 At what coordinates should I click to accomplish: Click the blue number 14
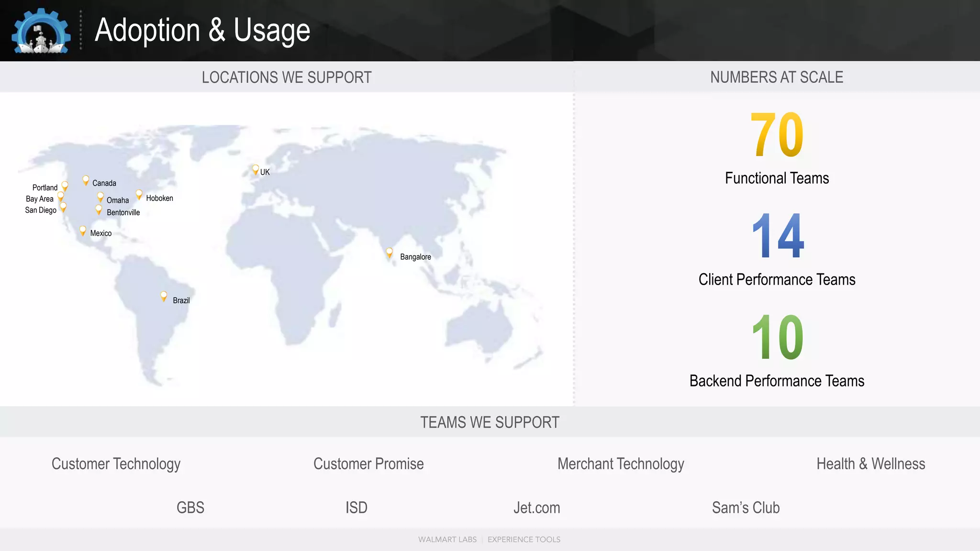click(x=778, y=235)
